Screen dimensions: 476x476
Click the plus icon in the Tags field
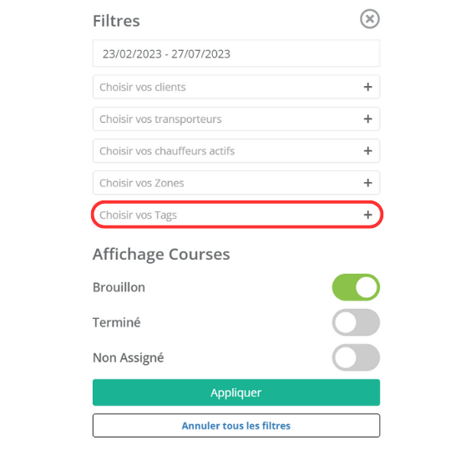click(367, 215)
